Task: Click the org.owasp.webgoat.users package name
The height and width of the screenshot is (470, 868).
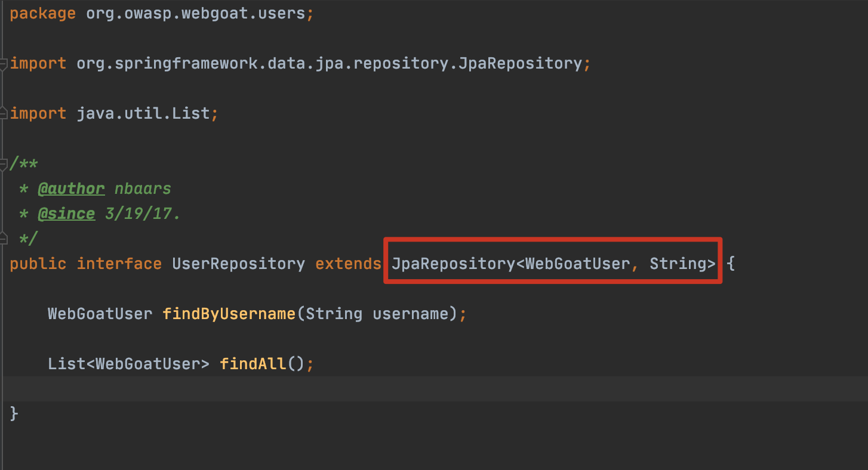Action: (x=196, y=13)
